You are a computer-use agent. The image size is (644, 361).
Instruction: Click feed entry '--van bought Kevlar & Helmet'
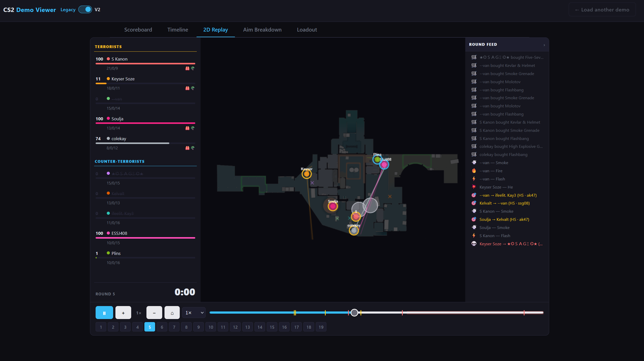(507, 65)
